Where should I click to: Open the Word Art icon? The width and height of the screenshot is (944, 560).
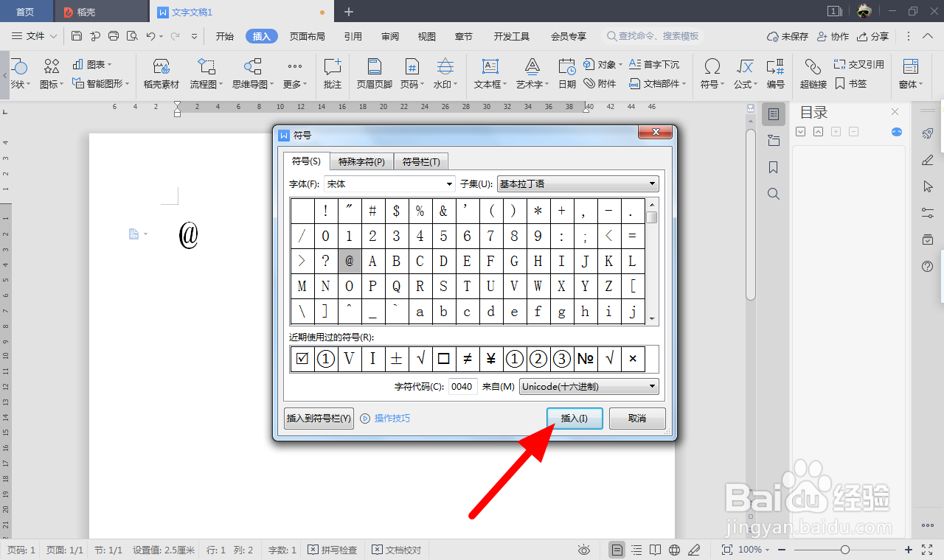532,74
